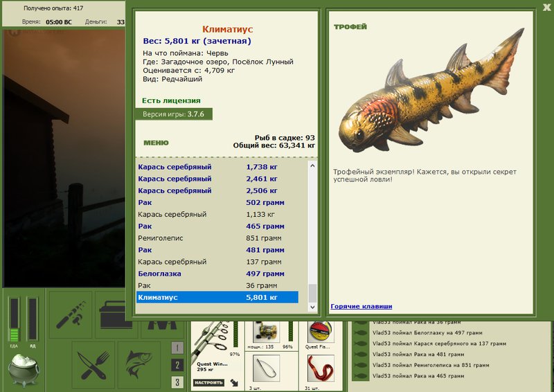The image size is (554, 392).
Task: Open the knife and fork food icon
Action: click(x=93, y=365)
